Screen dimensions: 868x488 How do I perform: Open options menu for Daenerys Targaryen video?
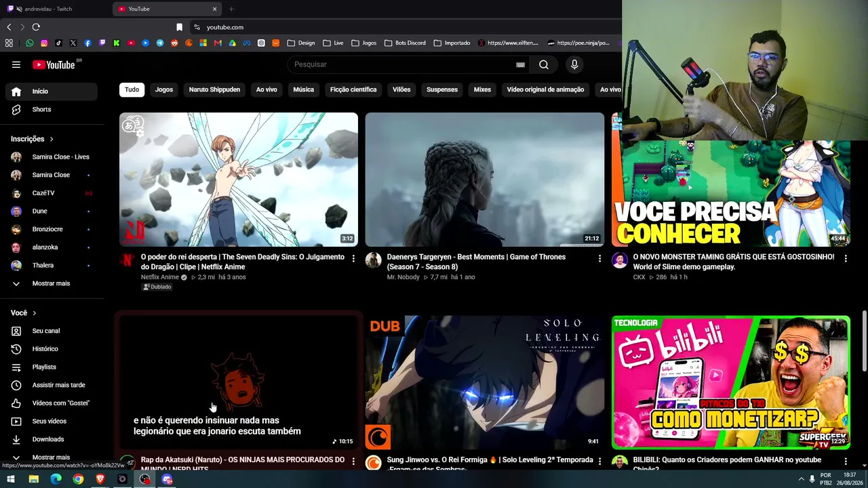(x=599, y=258)
